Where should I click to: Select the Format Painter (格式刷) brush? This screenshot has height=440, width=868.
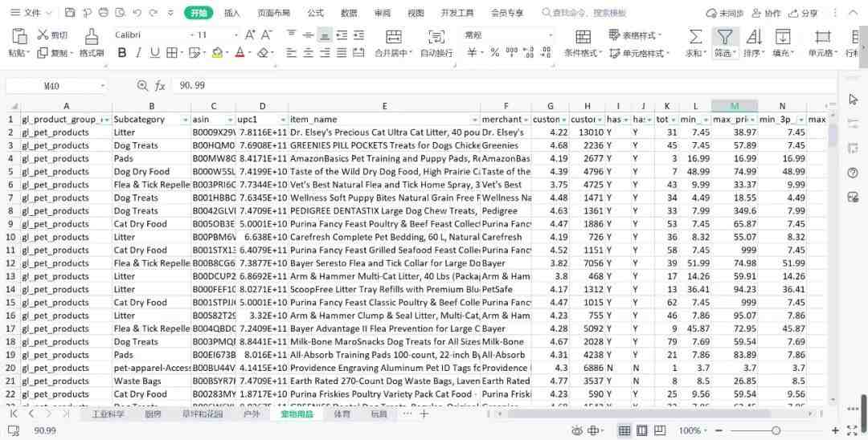(x=92, y=36)
